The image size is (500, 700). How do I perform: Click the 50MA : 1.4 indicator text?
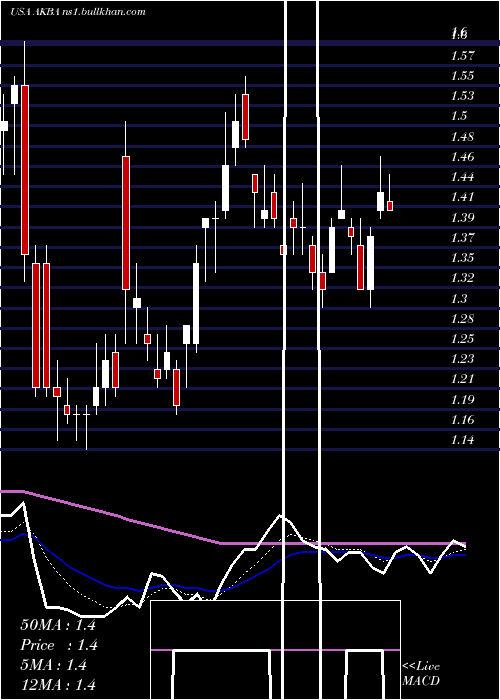(58, 625)
